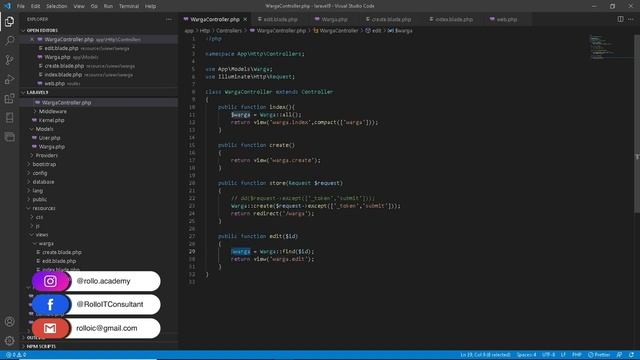This screenshot has width=640, height=360.
Task: Open User.php in Models folder
Action: tap(49, 138)
